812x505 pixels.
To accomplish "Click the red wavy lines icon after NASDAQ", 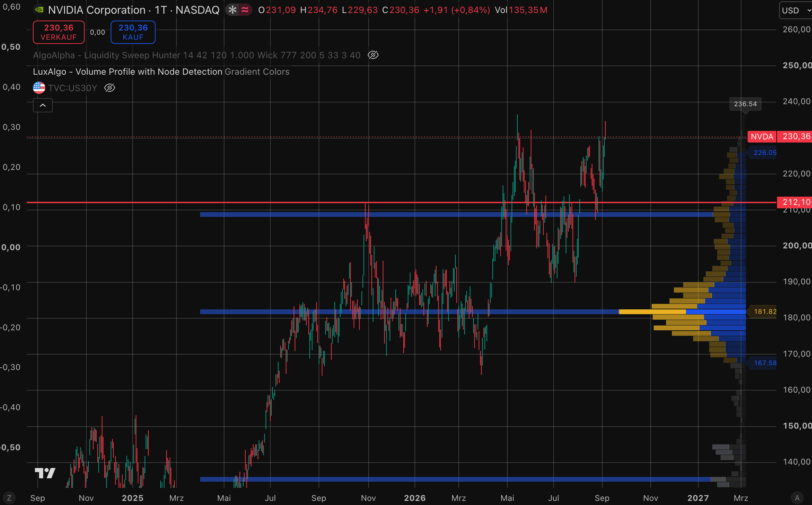I will point(245,10).
